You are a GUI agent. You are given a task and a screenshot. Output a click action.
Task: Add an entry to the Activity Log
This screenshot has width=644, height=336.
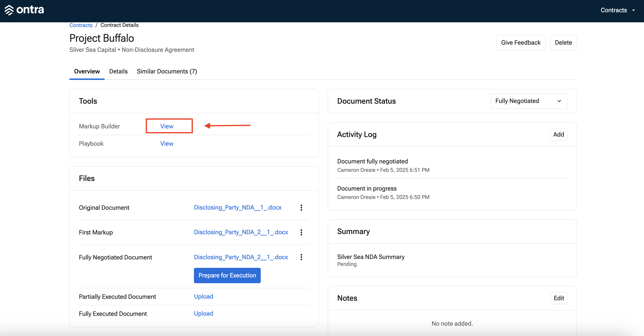tap(558, 135)
